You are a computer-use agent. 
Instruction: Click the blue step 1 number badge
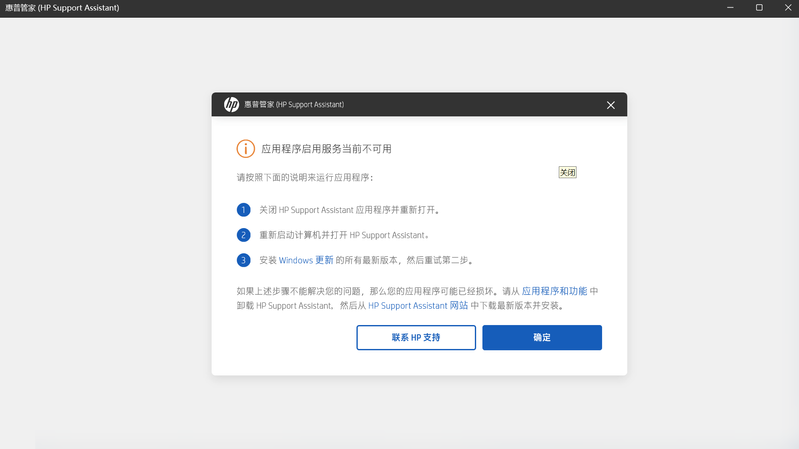pyautogui.click(x=243, y=211)
